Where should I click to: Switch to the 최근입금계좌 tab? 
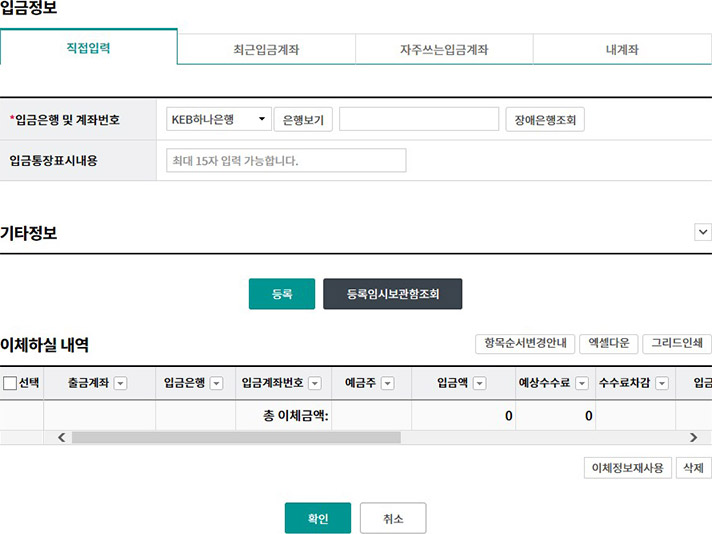tap(266, 49)
